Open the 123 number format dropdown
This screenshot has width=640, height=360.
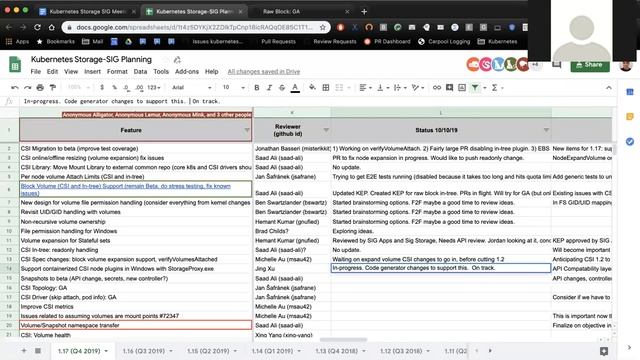(x=154, y=88)
